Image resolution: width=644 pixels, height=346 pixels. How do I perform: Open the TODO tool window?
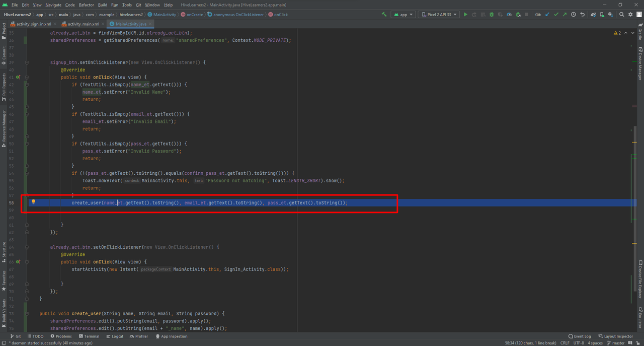[36, 336]
